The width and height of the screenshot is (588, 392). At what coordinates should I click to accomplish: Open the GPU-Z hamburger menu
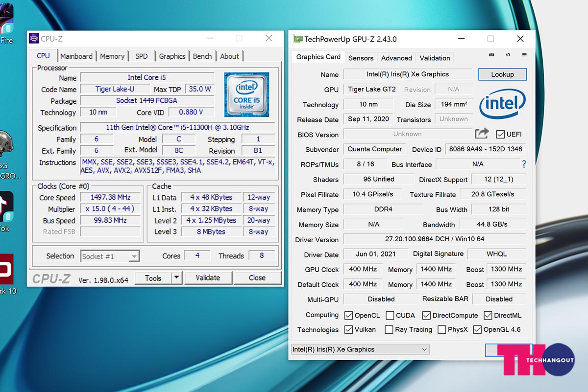click(x=524, y=55)
